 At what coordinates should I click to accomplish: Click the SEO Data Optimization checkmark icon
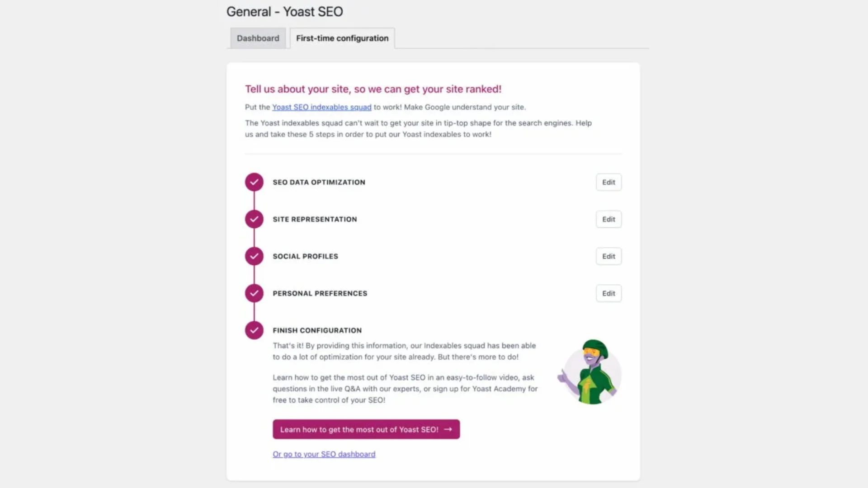pyautogui.click(x=254, y=182)
